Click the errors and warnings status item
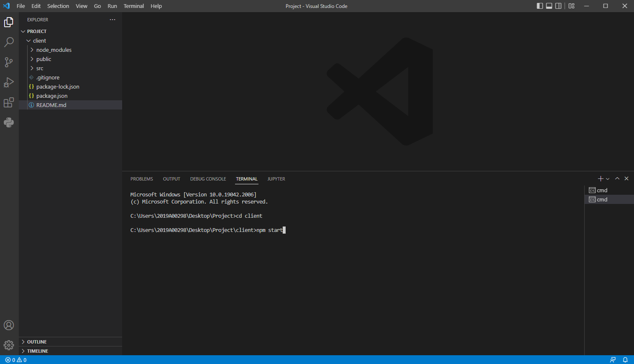 16,360
